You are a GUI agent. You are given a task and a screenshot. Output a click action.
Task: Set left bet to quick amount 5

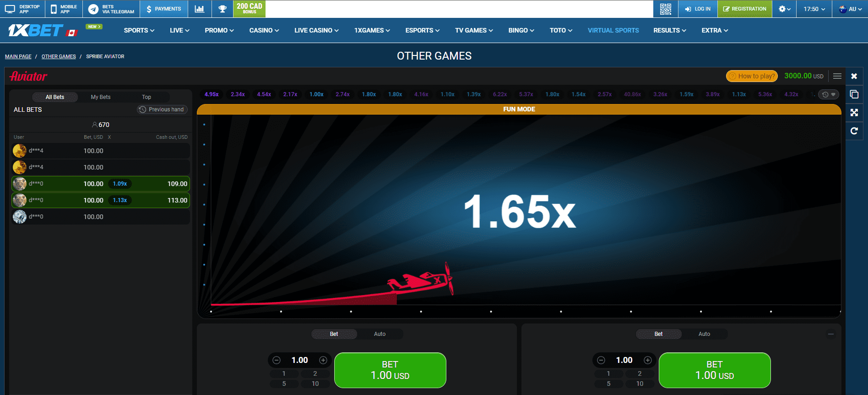284,384
